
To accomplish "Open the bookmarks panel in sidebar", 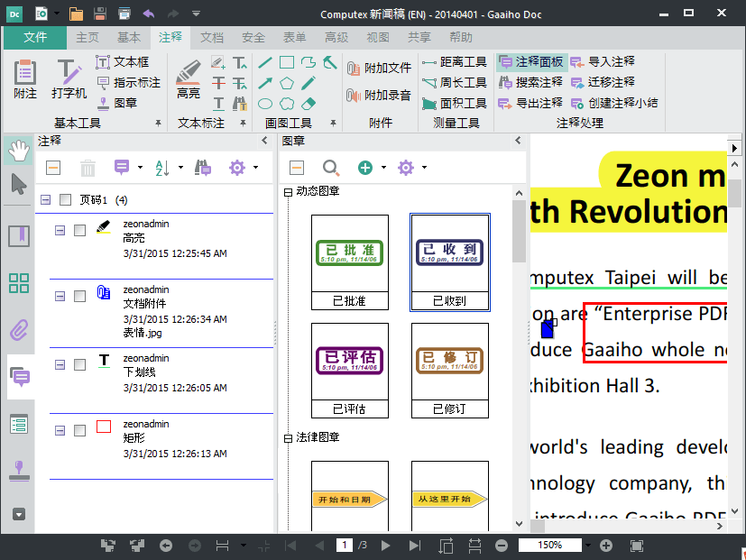I will pyautogui.click(x=19, y=236).
